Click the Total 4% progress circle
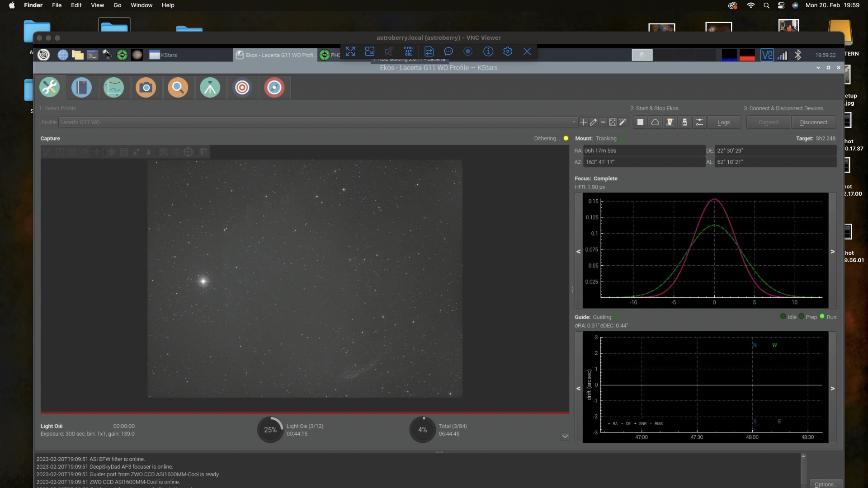Screen dimensions: 868x488 tap(423, 430)
